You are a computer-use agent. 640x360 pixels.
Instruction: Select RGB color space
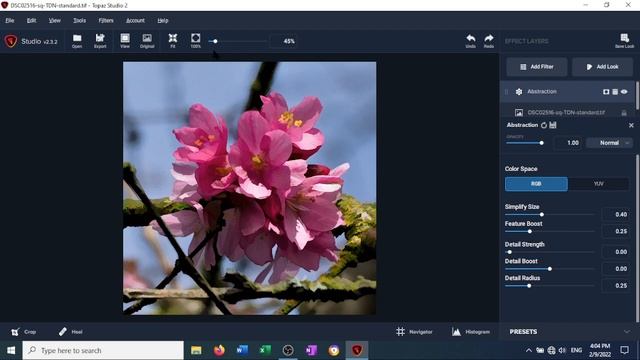[536, 184]
